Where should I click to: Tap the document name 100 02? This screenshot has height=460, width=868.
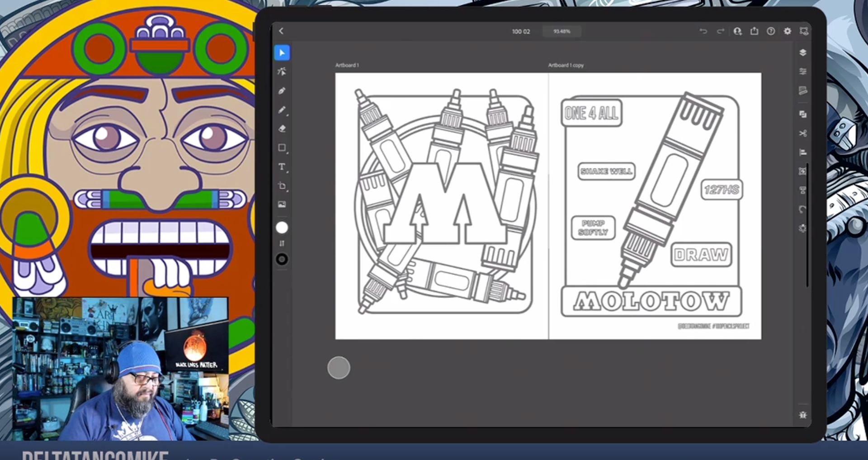point(521,31)
